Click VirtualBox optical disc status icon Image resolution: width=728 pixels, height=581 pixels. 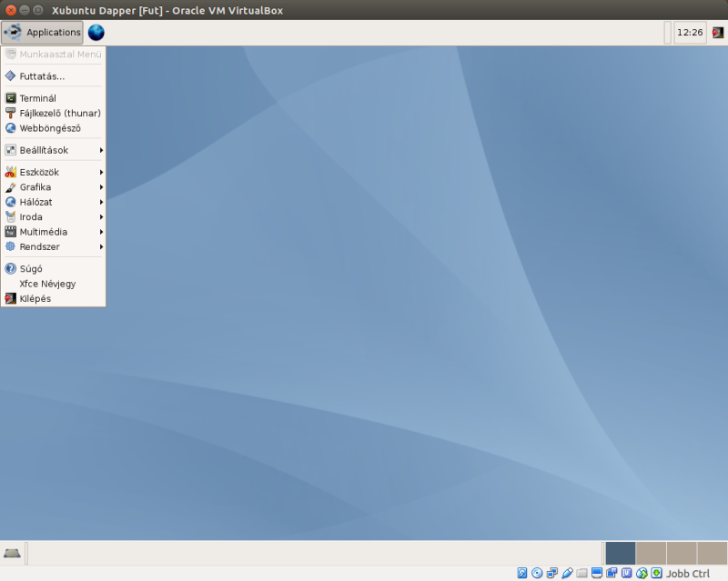(537, 573)
